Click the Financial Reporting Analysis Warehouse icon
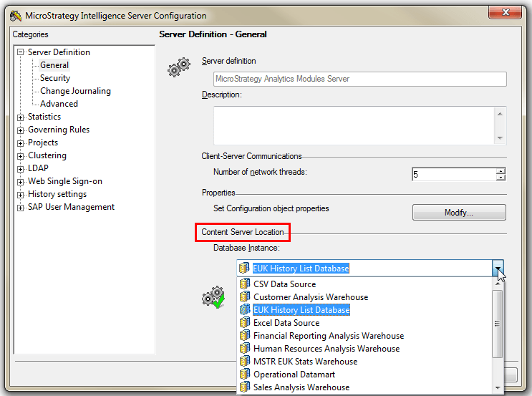This screenshot has width=532, height=396. click(x=245, y=335)
